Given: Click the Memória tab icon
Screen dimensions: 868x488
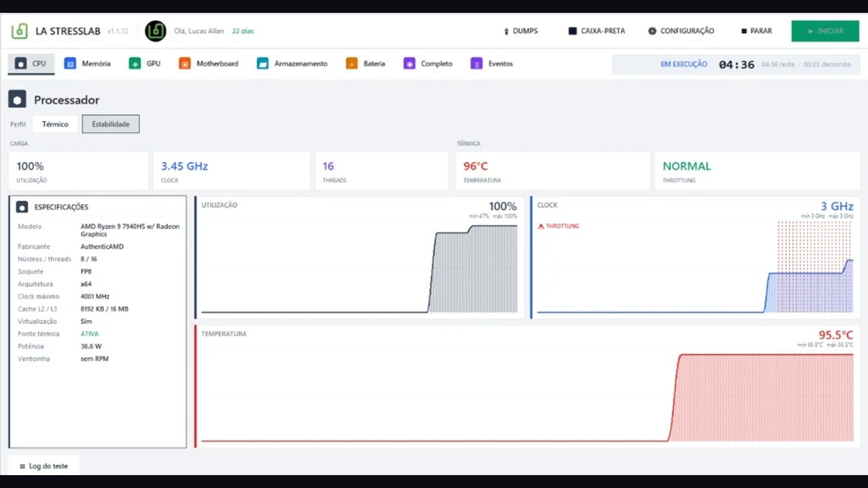Looking at the screenshot, I should tap(70, 64).
